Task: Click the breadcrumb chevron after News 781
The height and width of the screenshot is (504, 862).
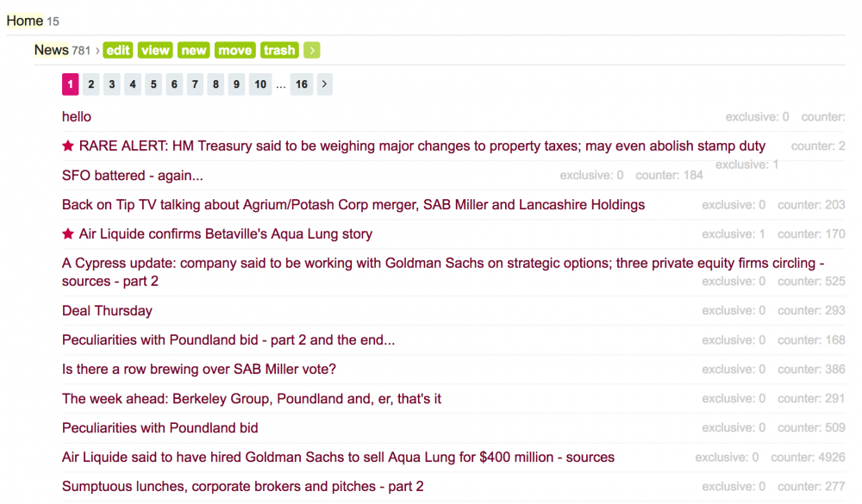Action: pyautogui.click(x=98, y=50)
